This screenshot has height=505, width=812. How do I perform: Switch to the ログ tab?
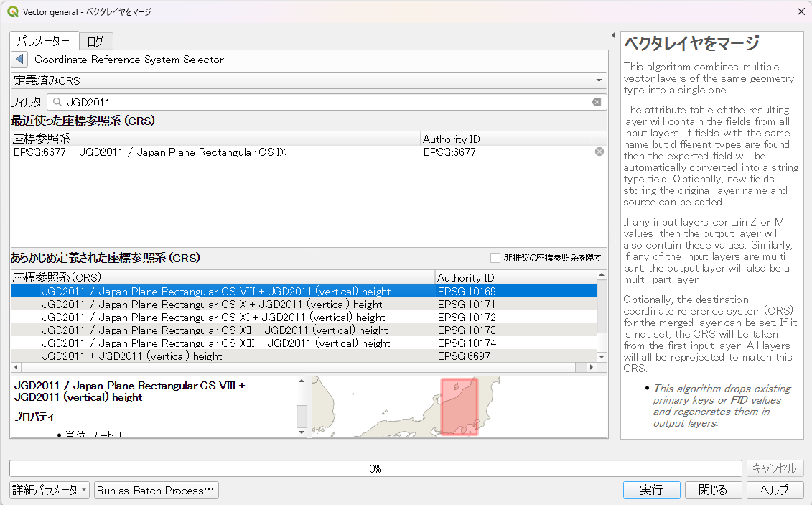click(x=95, y=42)
